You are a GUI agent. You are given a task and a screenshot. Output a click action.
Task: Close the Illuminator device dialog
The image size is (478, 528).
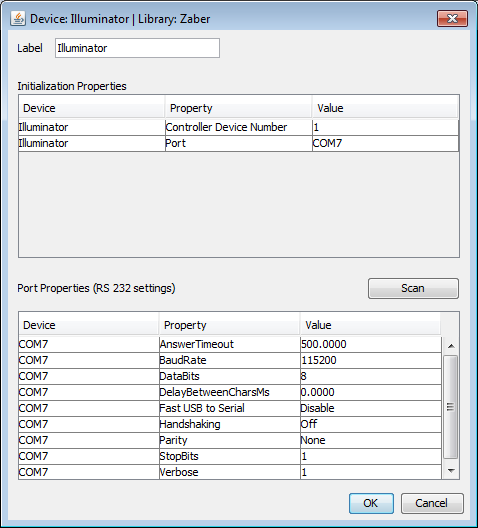point(452,18)
